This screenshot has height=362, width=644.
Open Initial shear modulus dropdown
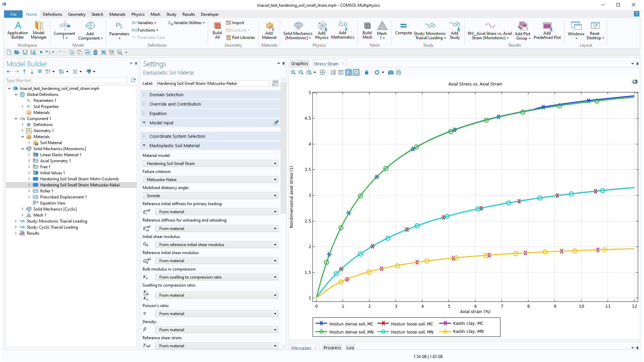[217, 245]
